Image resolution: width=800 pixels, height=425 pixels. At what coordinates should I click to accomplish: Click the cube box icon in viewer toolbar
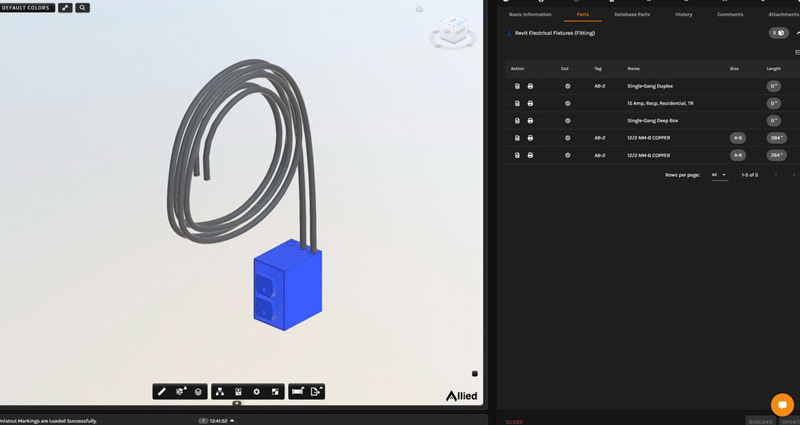[198, 392]
